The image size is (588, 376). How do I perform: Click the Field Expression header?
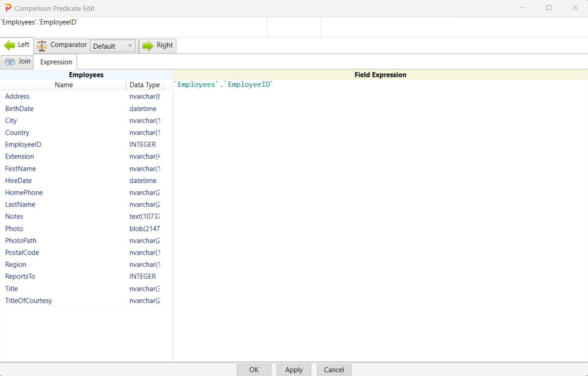[380, 75]
